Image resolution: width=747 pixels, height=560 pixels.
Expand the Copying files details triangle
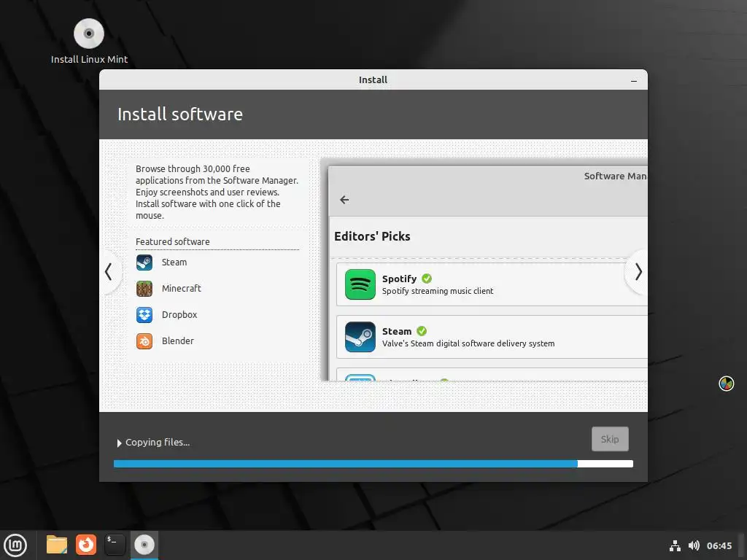pyautogui.click(x=119, y=443)
